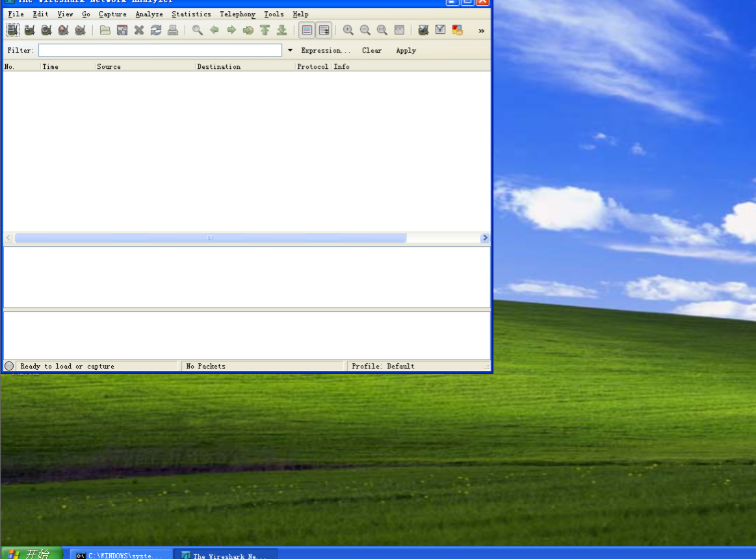This screenshot has width=756, height=559.
Task: Open the Go menu
Action: pyautogui.click(x=86, y=14)
